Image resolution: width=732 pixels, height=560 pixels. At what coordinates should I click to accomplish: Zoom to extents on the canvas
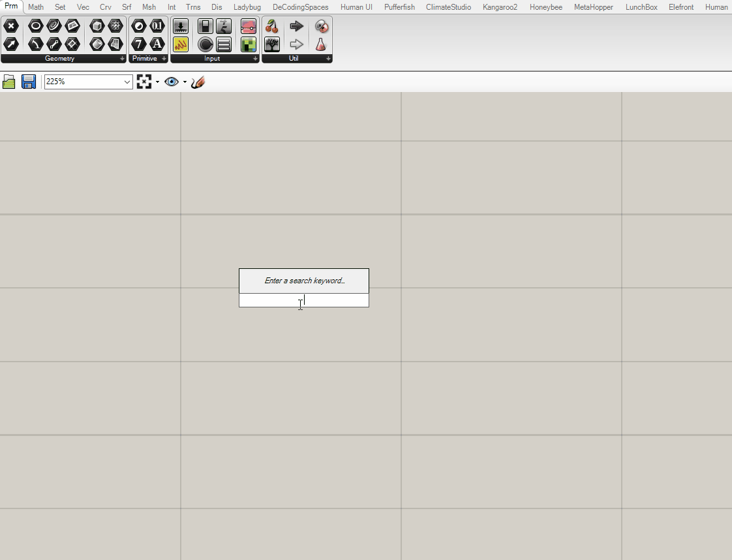point(144,82)
